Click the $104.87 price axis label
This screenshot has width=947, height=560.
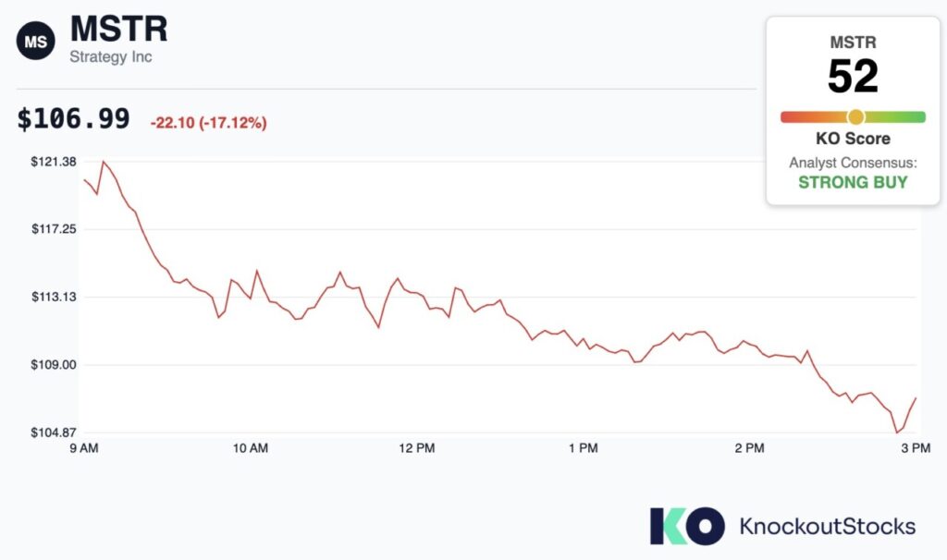tap(52, 432)
